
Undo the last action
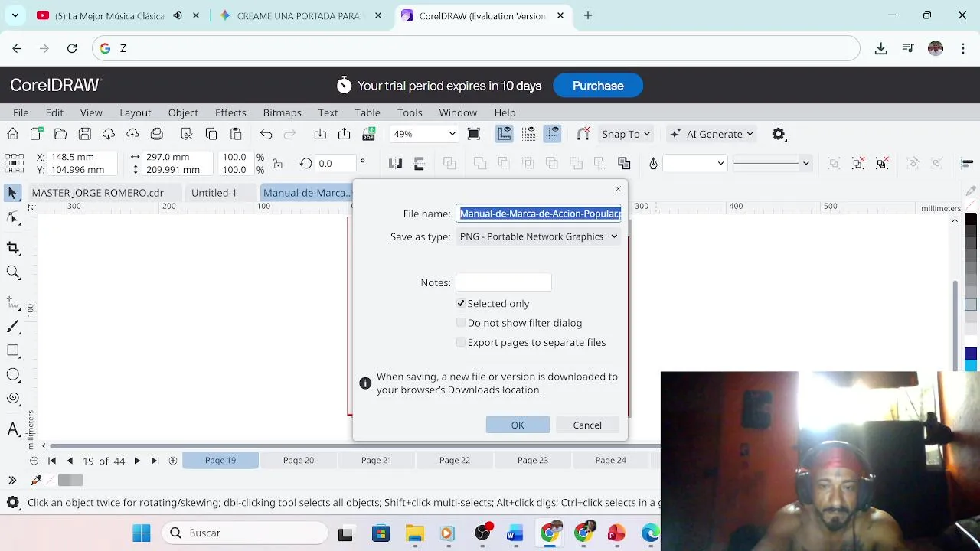pos(266,134)
